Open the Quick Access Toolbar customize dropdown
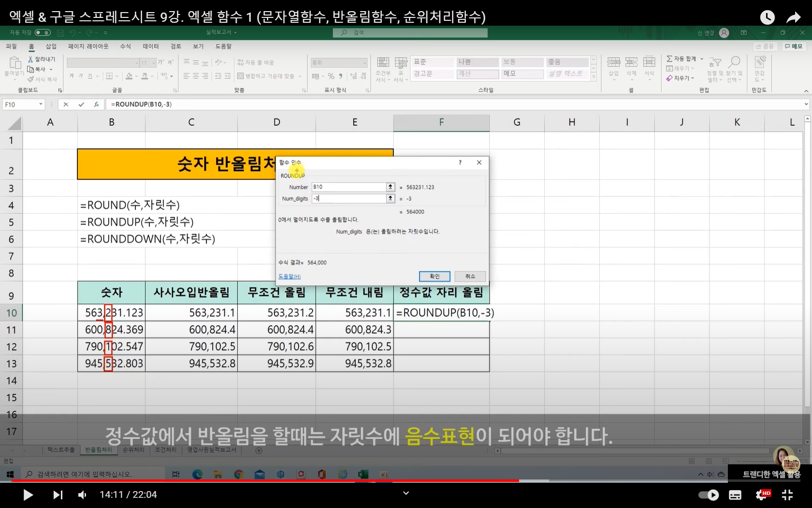812x508 pixels. pyautogui.click(x=105, y=33)
